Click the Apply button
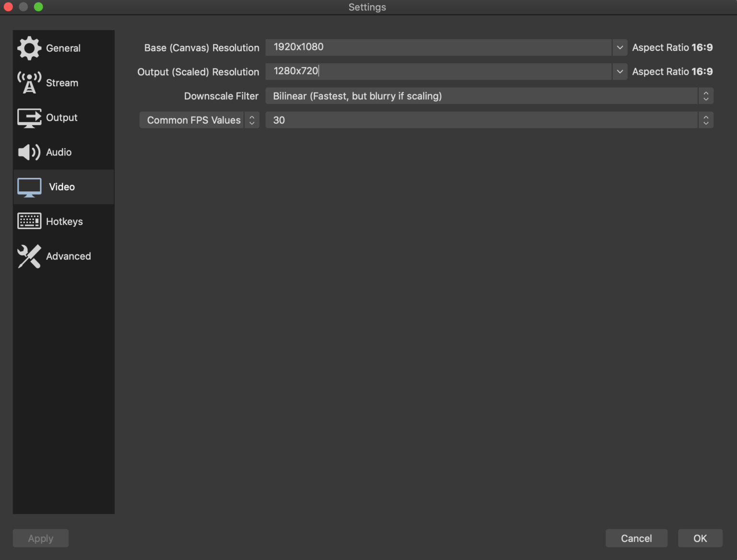737x560 pixels. pyautogui.click(x=40, y=538)
